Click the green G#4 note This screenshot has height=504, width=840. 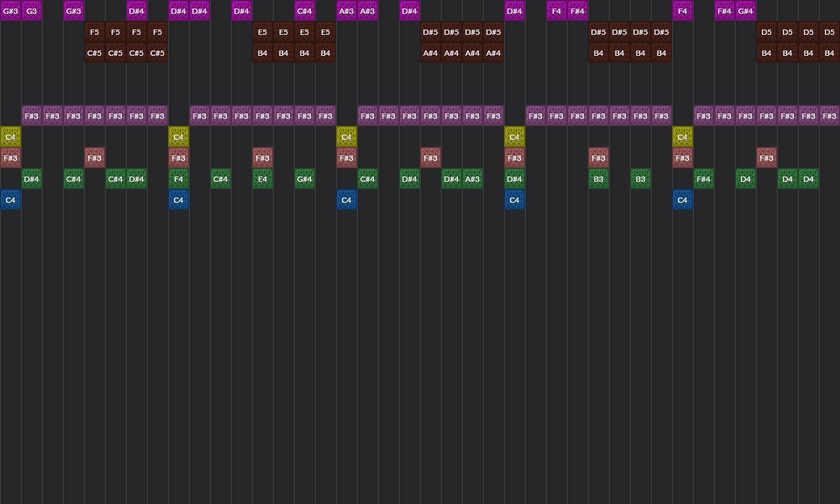coord(304,178)
